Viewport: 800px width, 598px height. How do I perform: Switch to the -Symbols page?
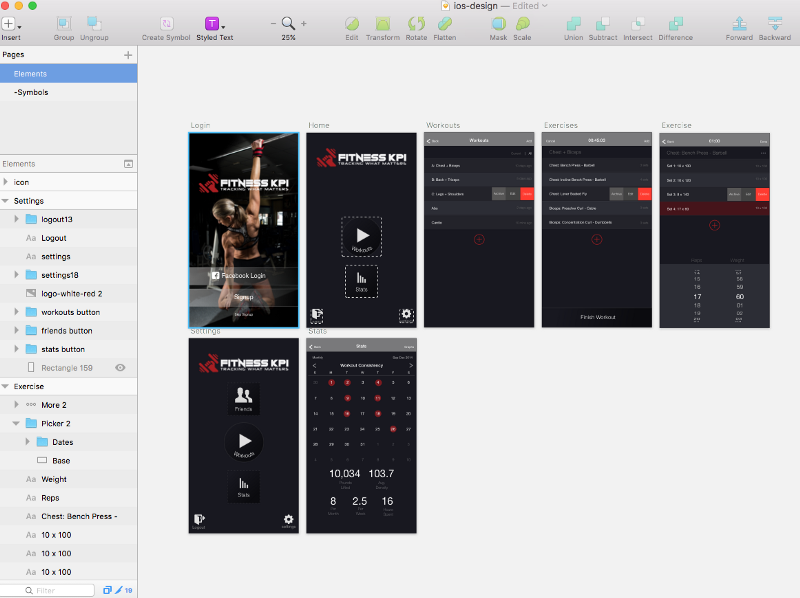31,92
